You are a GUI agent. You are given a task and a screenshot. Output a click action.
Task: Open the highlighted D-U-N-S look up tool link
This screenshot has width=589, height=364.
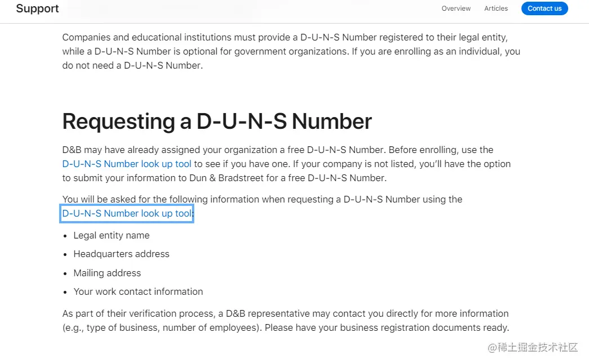(x=127, y=214)
